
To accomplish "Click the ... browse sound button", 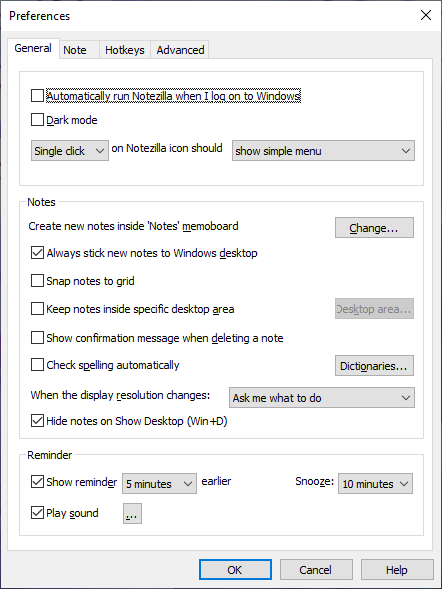I will click(x=132, y=513).
